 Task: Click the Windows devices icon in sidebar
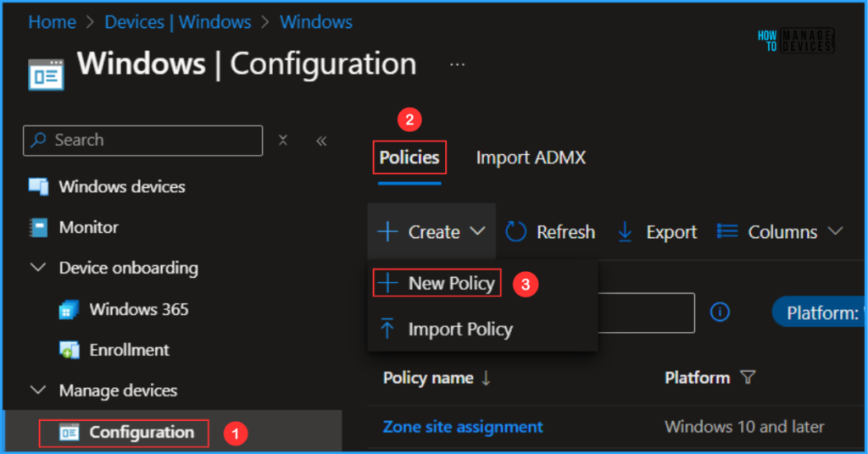coord(39,186)
